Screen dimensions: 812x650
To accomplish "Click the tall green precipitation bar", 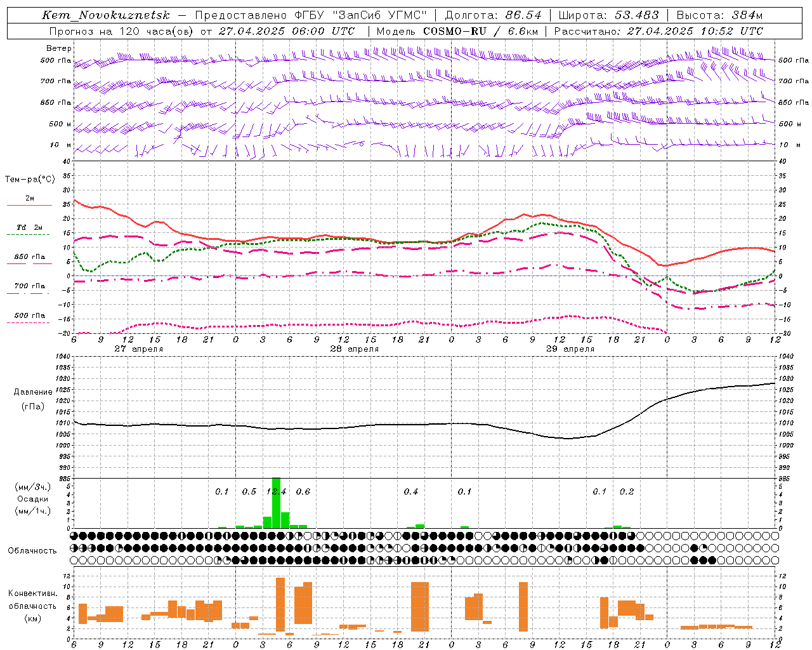I will [x=276, y=502].
